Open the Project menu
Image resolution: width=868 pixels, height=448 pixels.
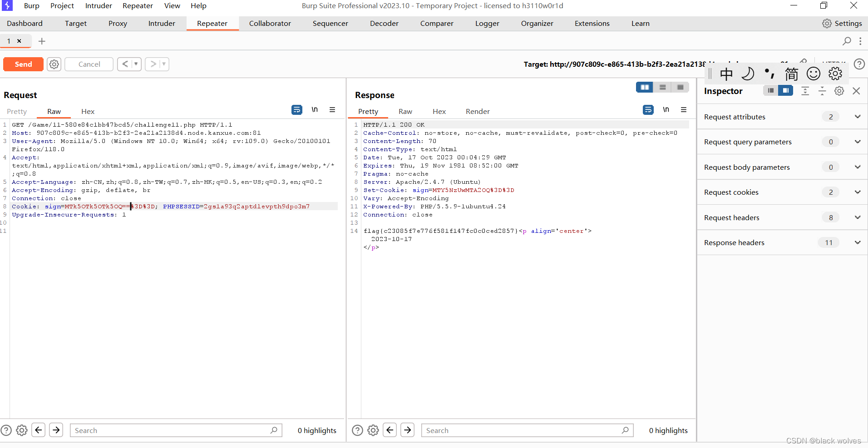tap(62, 6)
